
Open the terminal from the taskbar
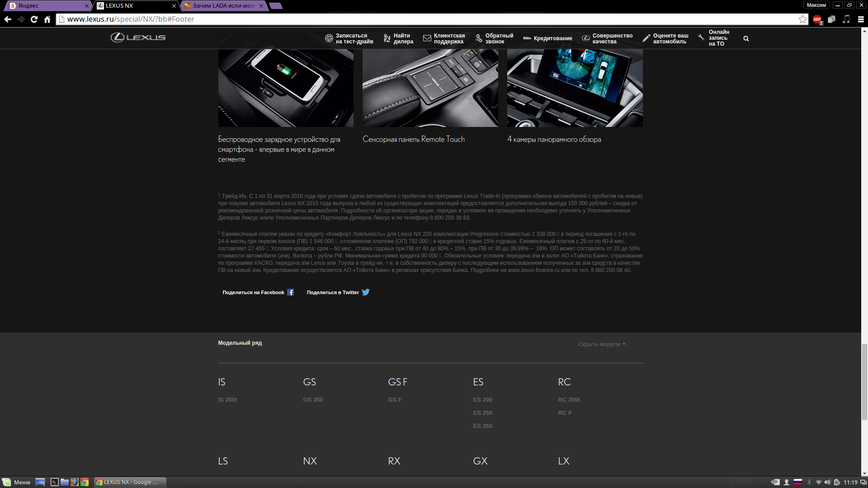click(54, 482)
